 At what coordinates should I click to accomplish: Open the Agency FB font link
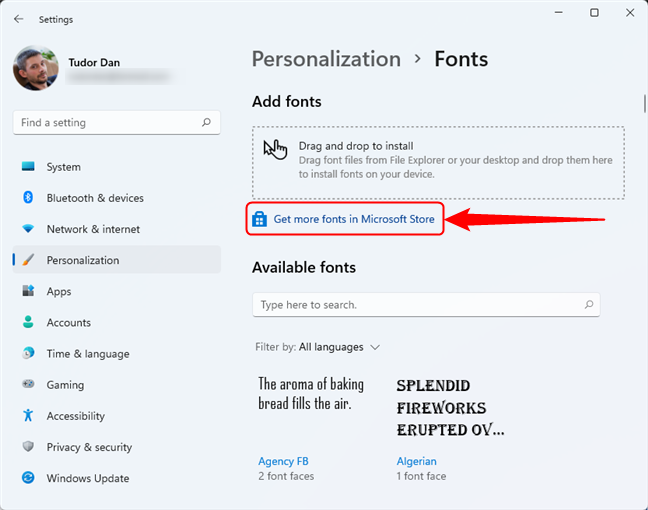[283, 461]
